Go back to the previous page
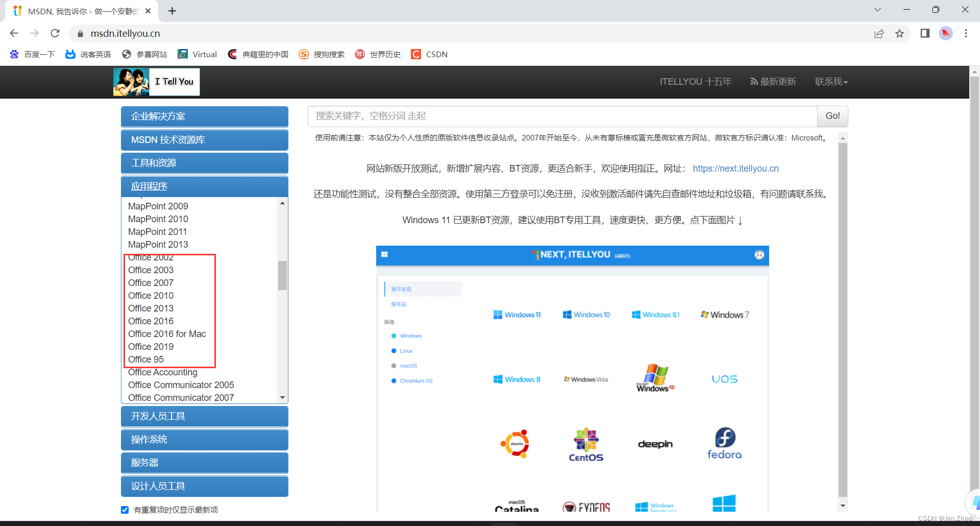 14,33
